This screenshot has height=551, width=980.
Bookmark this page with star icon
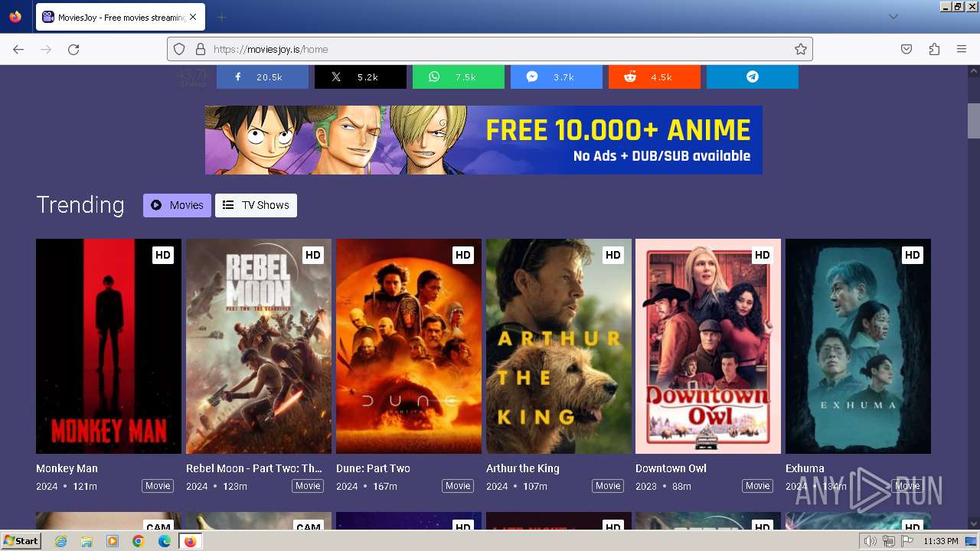pos(800,49)
